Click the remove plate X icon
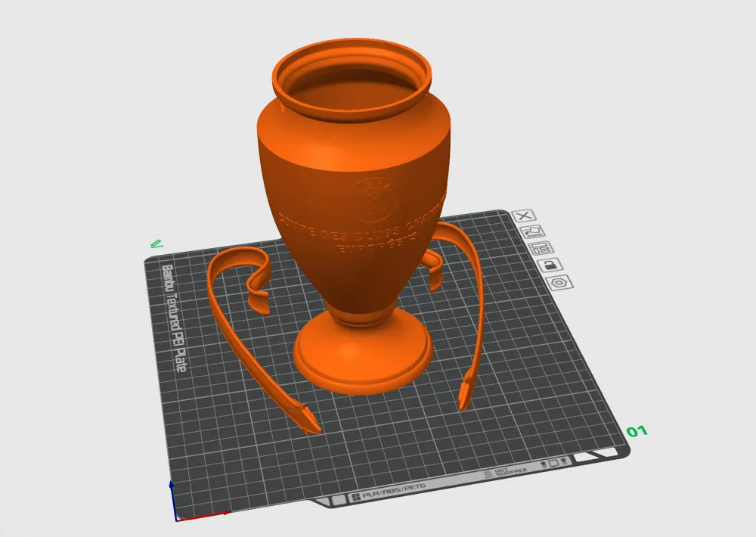756x537 pixels. (x=524, y=216)
